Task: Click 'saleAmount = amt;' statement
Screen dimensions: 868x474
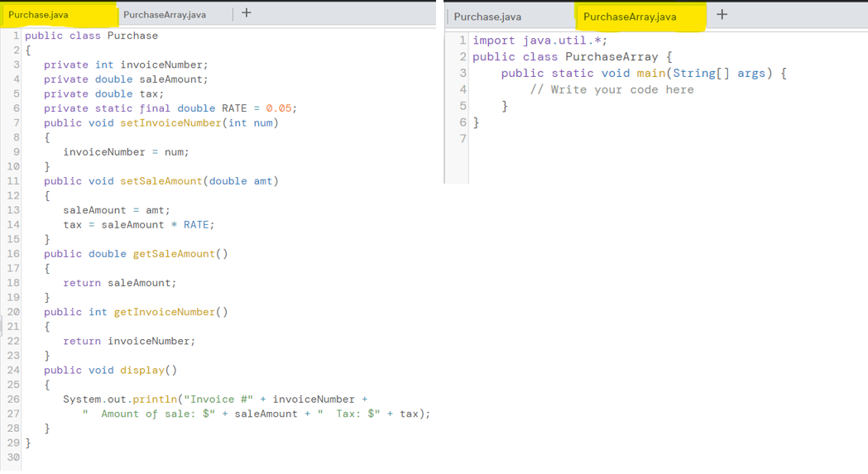Action: 116,210
